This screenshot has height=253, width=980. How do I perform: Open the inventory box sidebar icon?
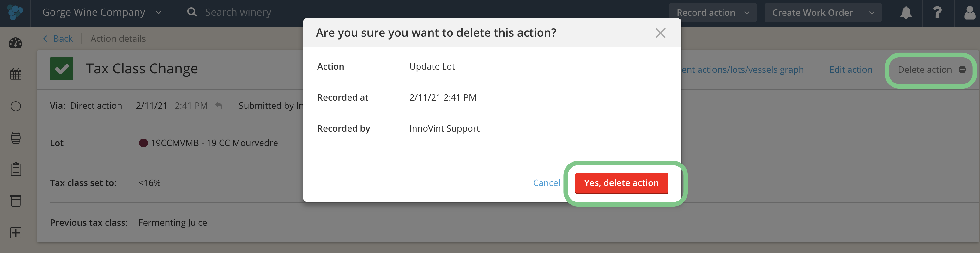pos(15,201)
